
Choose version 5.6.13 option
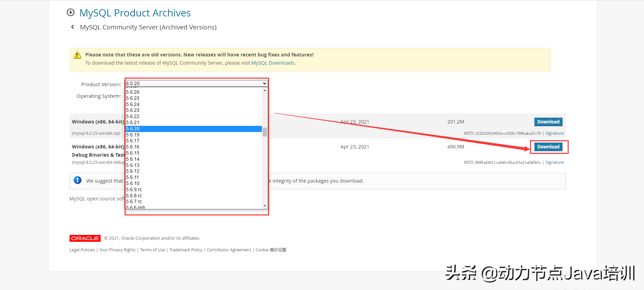(193, 165)
